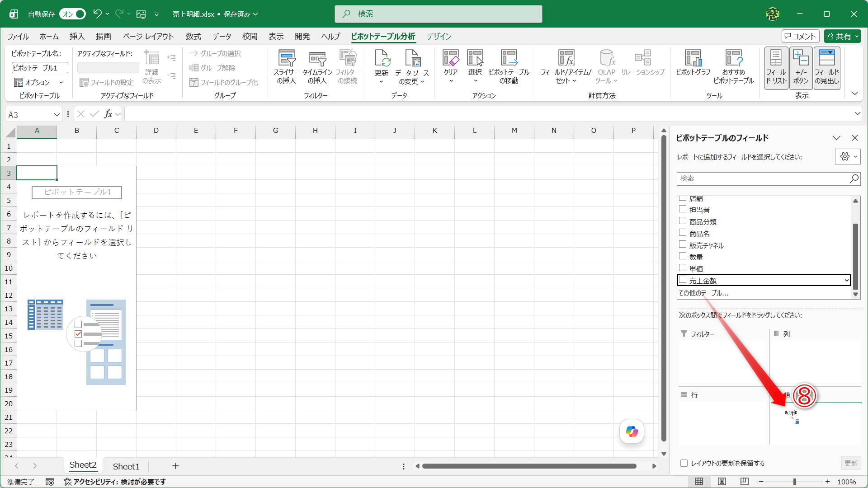868x488 pixels.
Task: Click the Undo arrow in title bar
Action: coord(97,14)
